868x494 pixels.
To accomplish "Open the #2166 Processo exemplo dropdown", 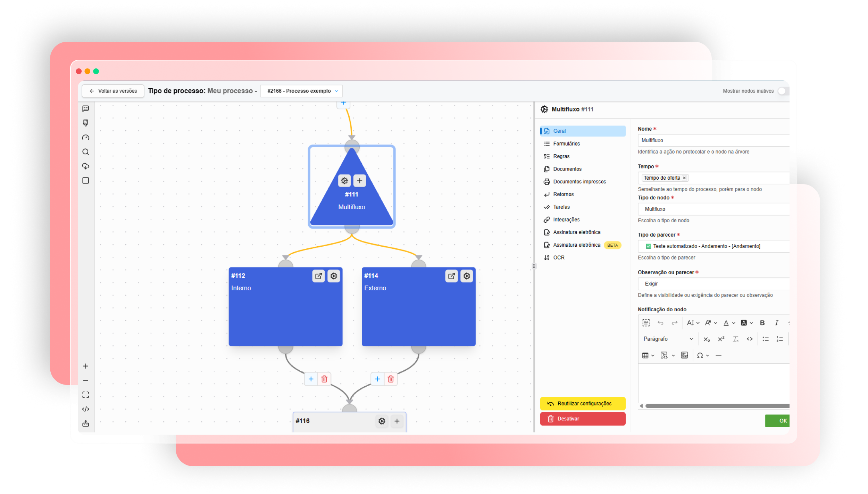I will click(301, 91).
